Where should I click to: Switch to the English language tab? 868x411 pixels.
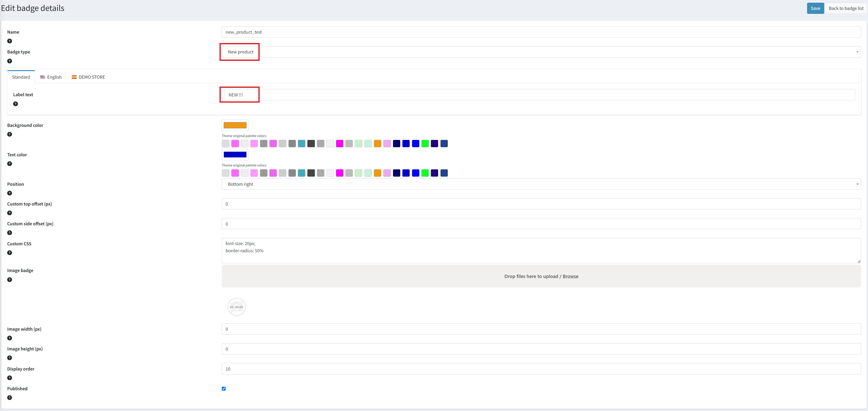coord(51,77)
